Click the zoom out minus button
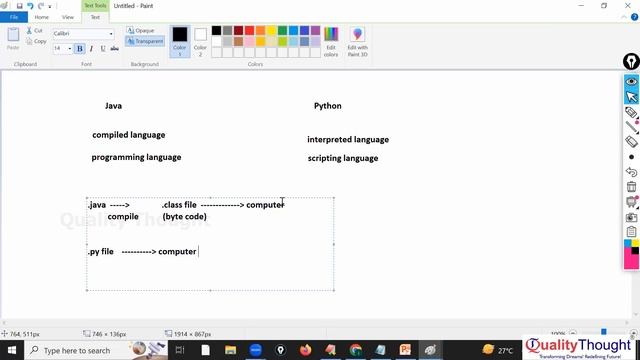640x360 pixels. click(573, 333)
